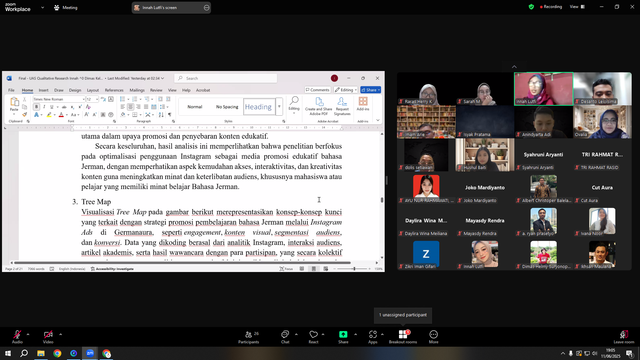The height and width of the screenshot is (360, 640).
Task: Toggle Bold formatting in Word
Action: [36, 107]
